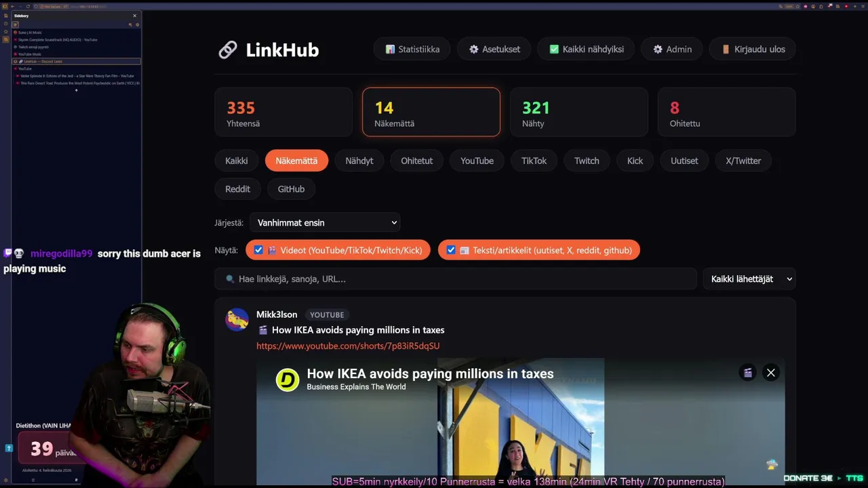Image resolution: width=868 pixels, height=488 pixels.
Task: Mark all as seen with Kaikki nähdyiksi
Action: tap(586, 49)
